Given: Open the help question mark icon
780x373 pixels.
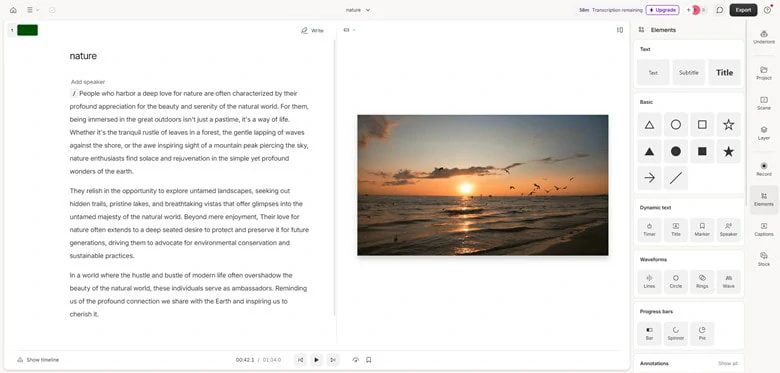Looking at the screenshot, I should (767, 10).
